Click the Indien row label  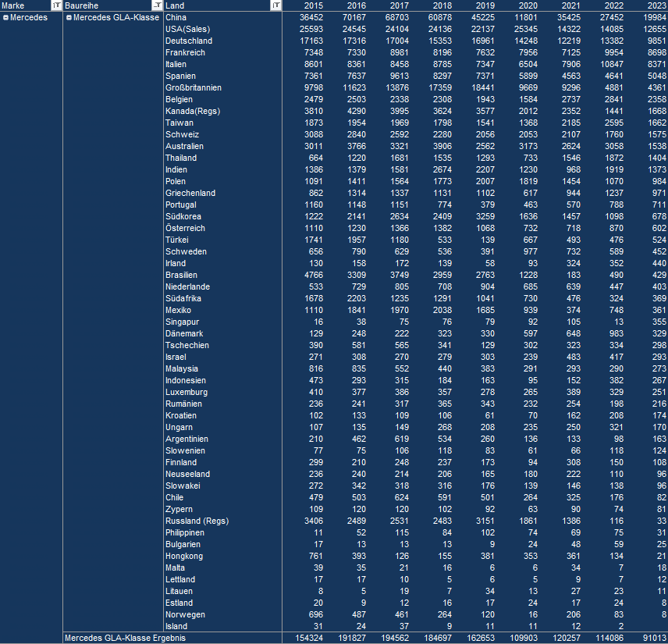tap(176, 169)
